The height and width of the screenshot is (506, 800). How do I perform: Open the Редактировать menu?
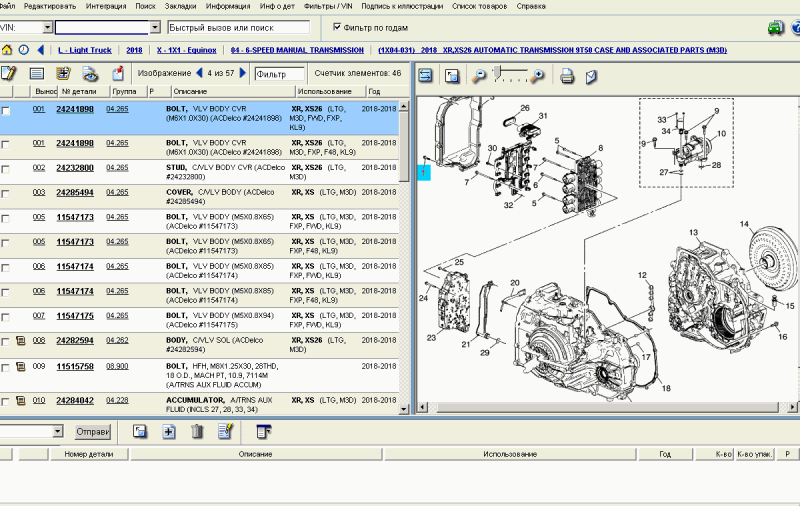click(x=50, y=6)
